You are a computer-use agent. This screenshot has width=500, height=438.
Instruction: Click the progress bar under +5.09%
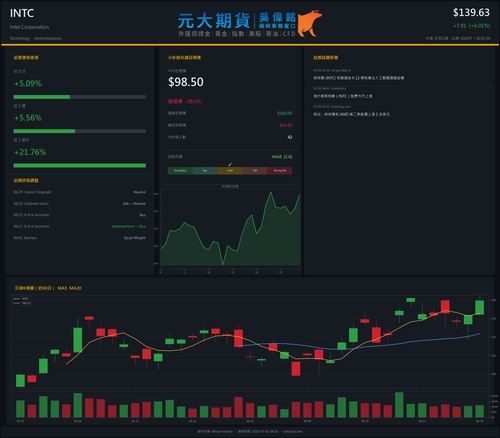(x=80, y=97)
